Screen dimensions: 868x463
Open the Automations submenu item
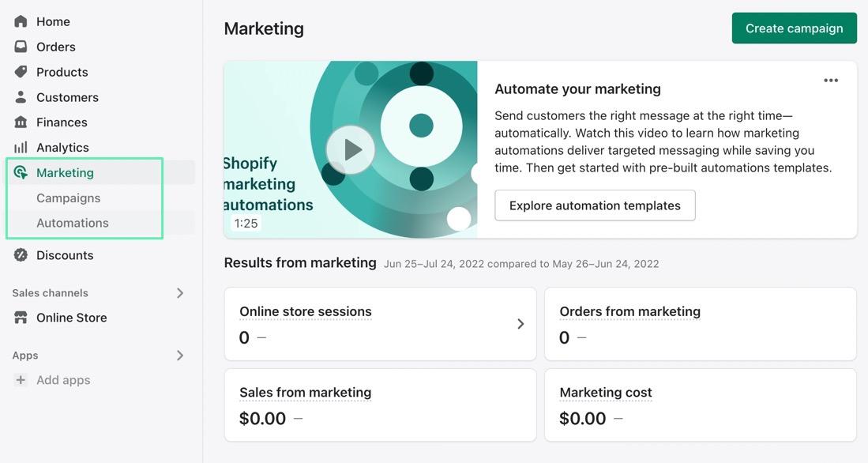tap(73, 224)
